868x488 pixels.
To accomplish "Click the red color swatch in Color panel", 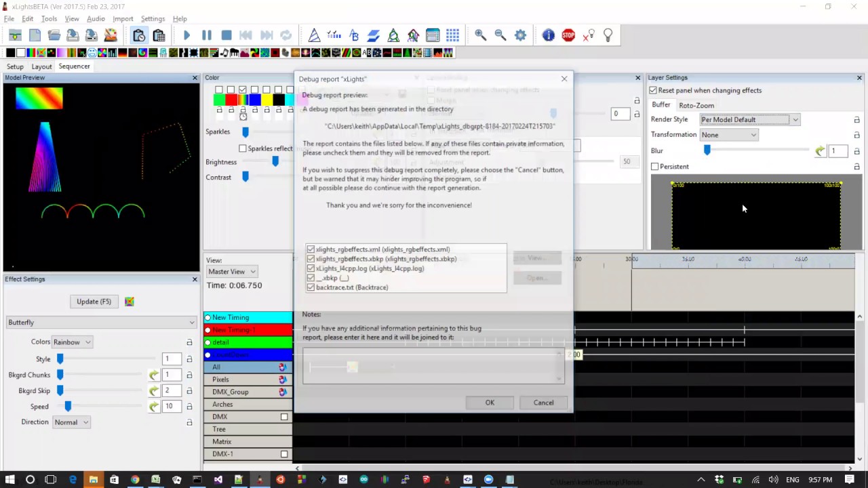I will tap(231, 100).
